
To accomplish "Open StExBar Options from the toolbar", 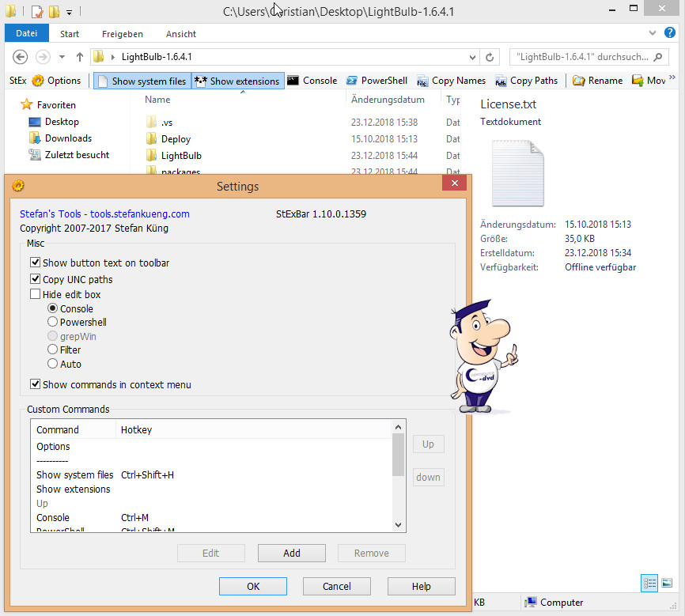I will pyautogui.click(x=56, y=81).
